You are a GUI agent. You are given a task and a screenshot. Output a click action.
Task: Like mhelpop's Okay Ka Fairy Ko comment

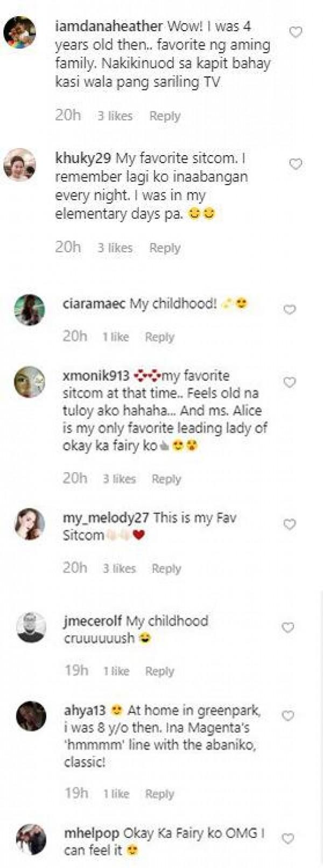289,838
